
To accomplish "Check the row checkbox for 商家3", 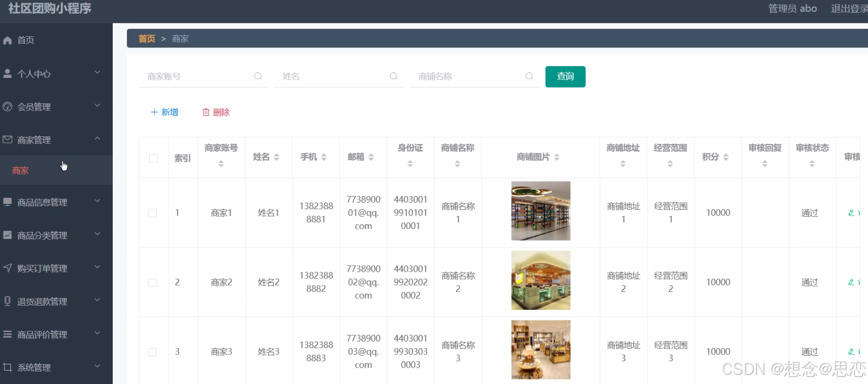I will 152,352.
